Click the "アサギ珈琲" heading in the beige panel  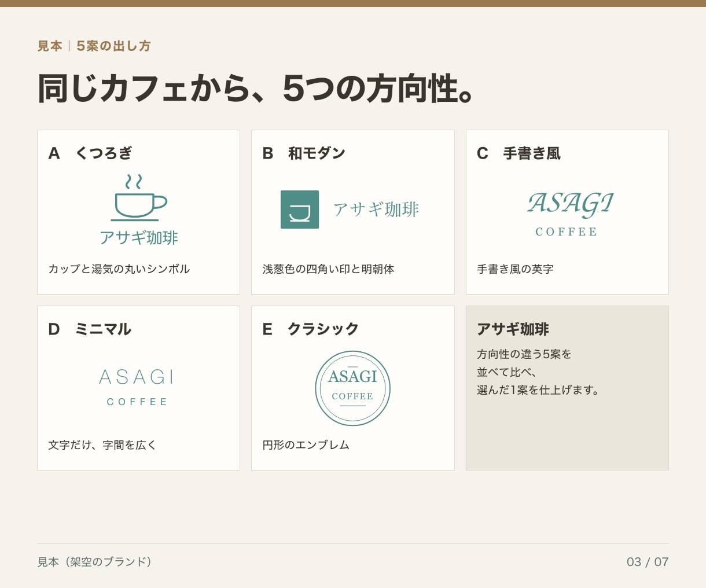[x=513, y=329]
